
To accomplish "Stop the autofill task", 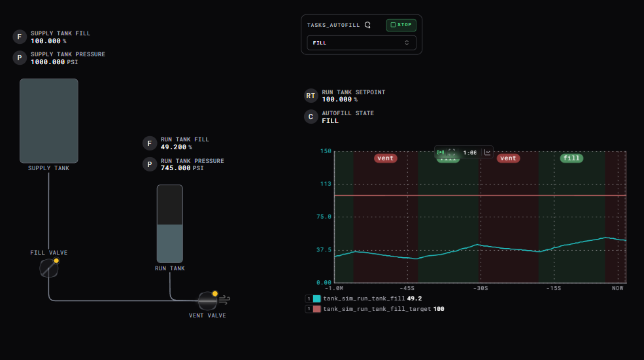I will pyautogui.click(x=401, y=25).
